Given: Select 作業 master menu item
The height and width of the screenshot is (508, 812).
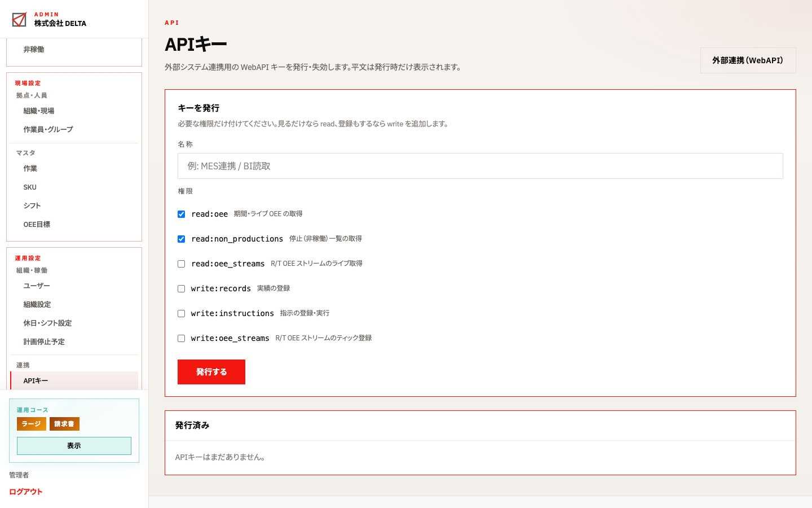Looking at the screenshot, I should [x=74, y=169].
